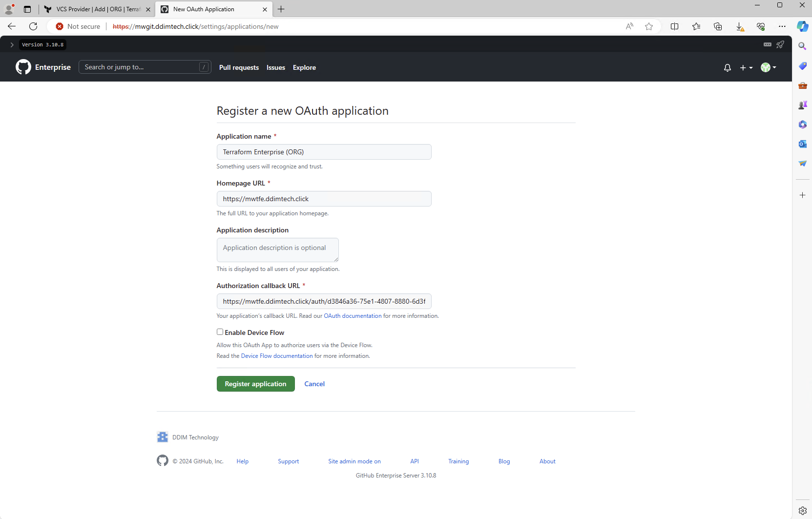This screenshot has height=519, width=812.
Task: Cancel the OAuth application registration
Action: click(314, 384)
